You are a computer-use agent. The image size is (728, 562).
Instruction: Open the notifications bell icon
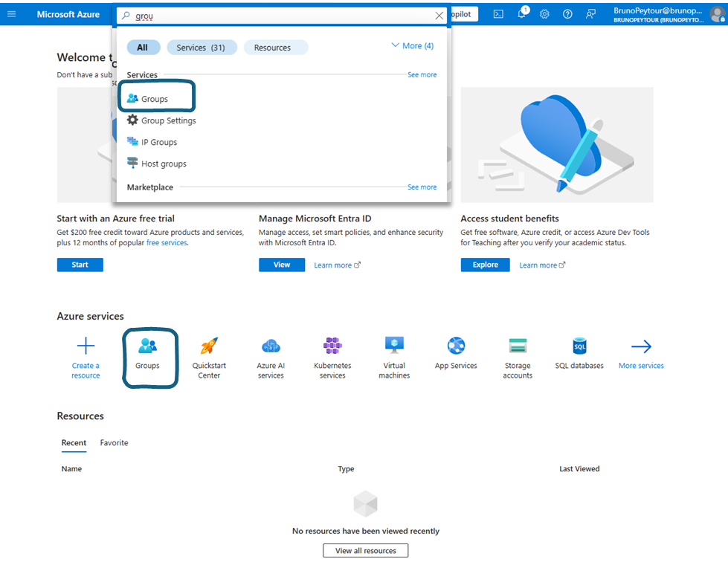(522, 14)
